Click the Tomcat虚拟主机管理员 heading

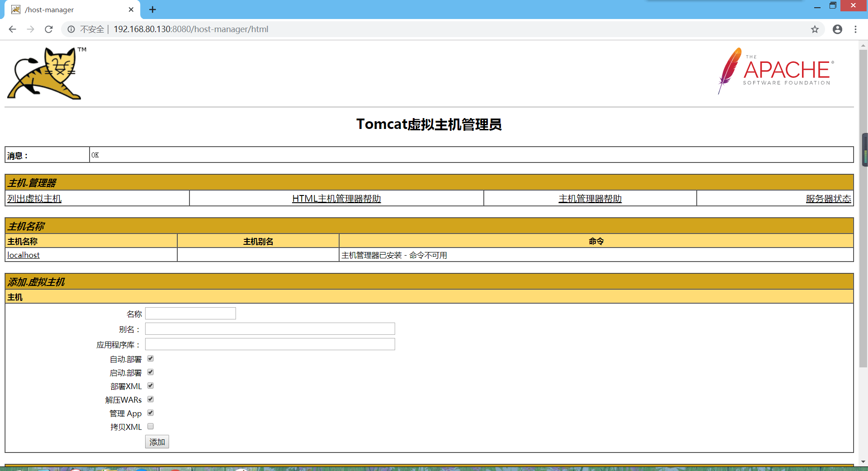pyautogui.click(x=429, y=124)
